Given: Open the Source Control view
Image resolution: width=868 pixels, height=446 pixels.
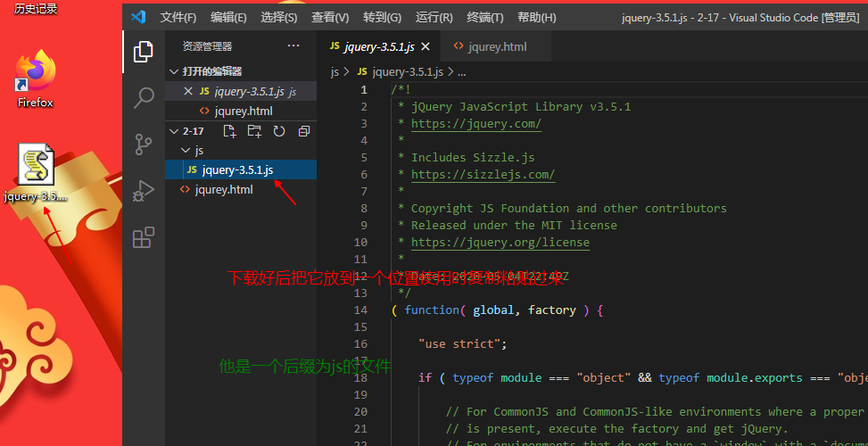Looking at the screenshot, I should 144,145.
